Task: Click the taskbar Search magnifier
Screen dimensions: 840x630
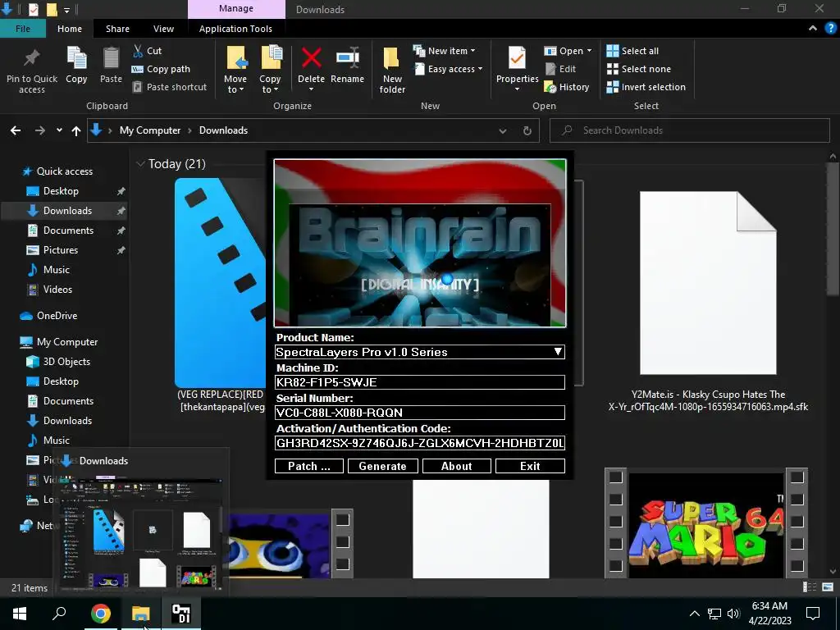Action: (59, 614)
